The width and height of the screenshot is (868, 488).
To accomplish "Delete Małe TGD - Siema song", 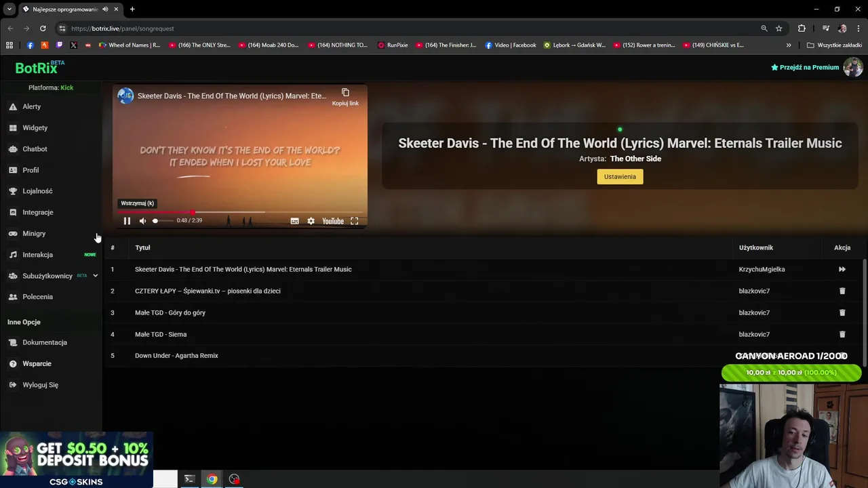I will pyautogui.click(x=842, y=334).
